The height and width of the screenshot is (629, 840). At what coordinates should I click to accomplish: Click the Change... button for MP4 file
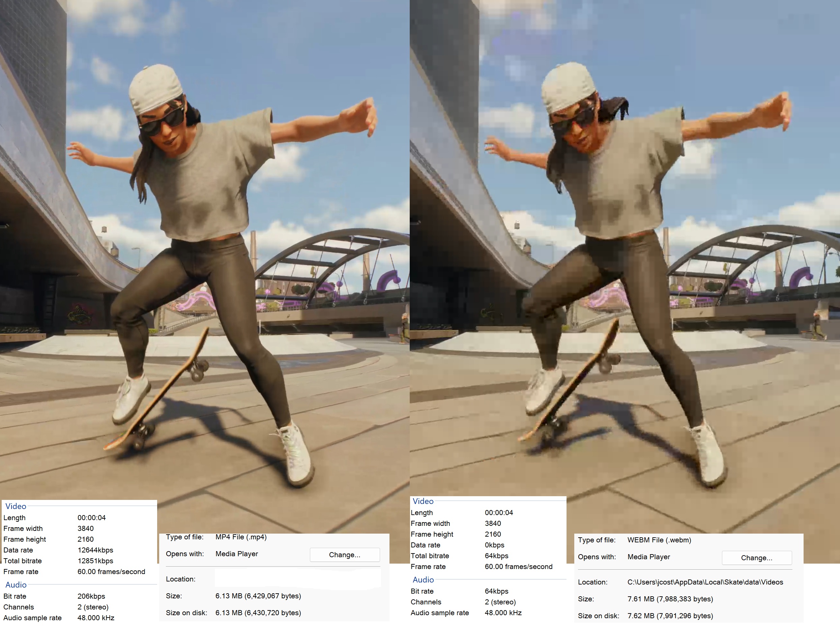tap(344, 555)
